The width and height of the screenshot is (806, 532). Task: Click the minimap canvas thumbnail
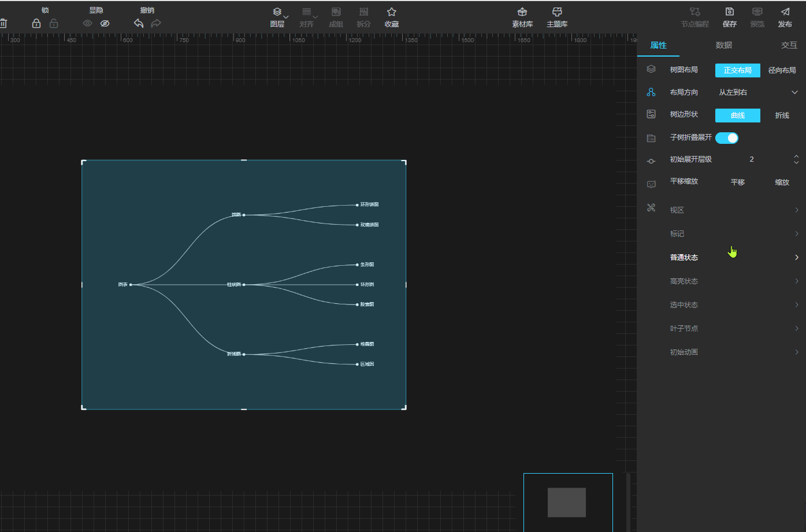point(568,503)
